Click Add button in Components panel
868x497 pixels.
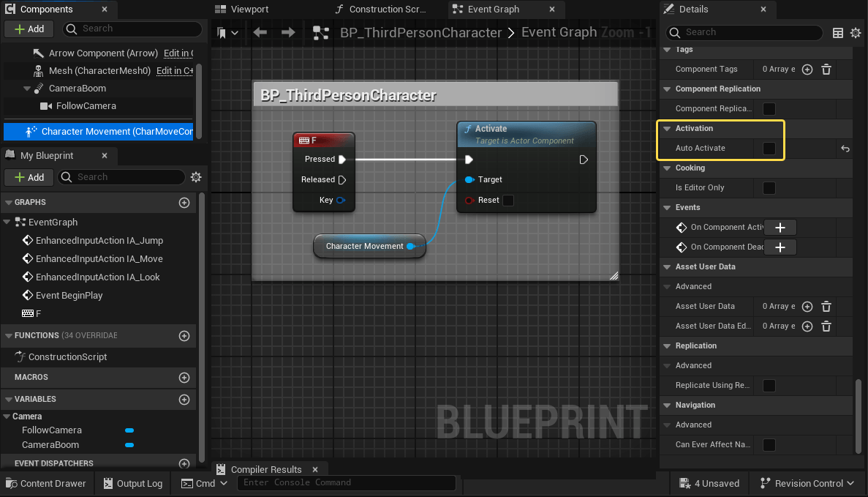point(29,29)
